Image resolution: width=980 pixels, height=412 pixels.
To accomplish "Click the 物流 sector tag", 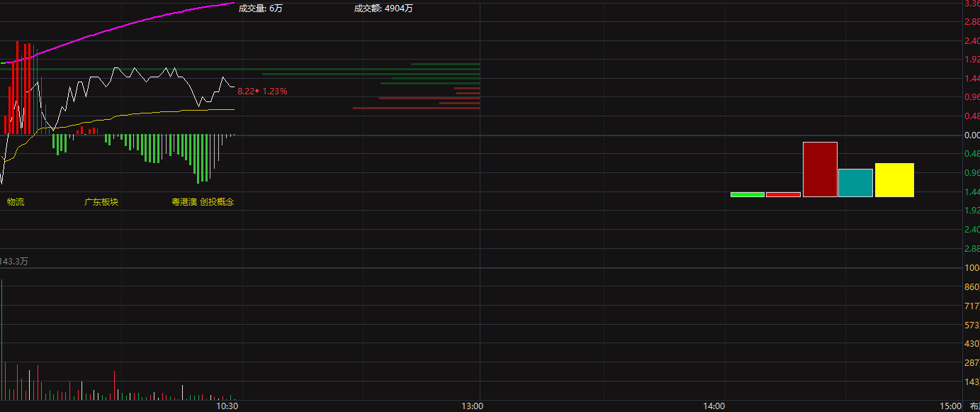I will pyautogui.click(x=16, y=202).
